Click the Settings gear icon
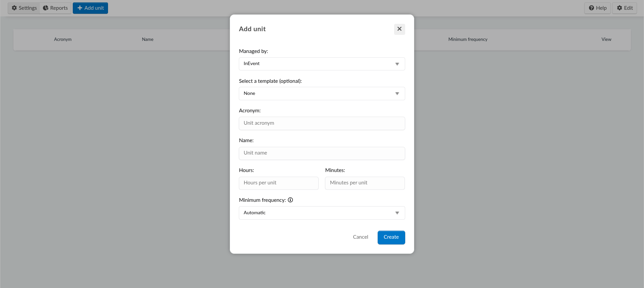The height and width of the screenshot is (288, 644). pyautogui.click(x=14, y=8)
